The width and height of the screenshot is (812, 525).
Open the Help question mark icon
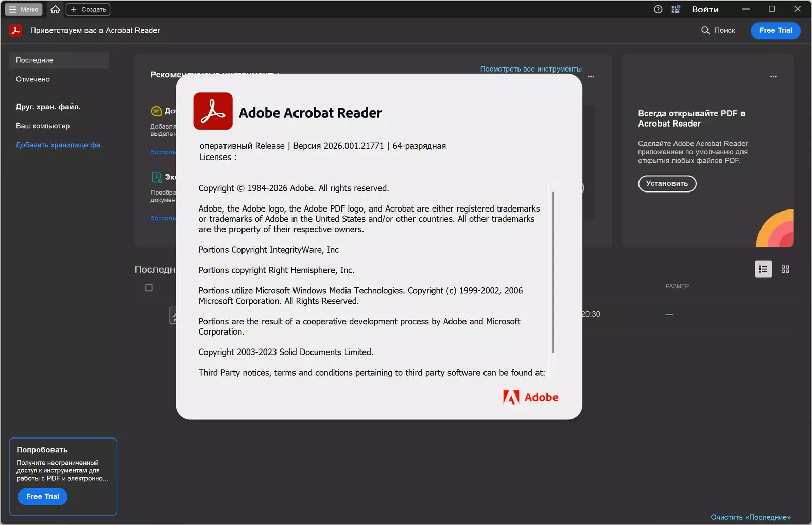click(658, 9)
